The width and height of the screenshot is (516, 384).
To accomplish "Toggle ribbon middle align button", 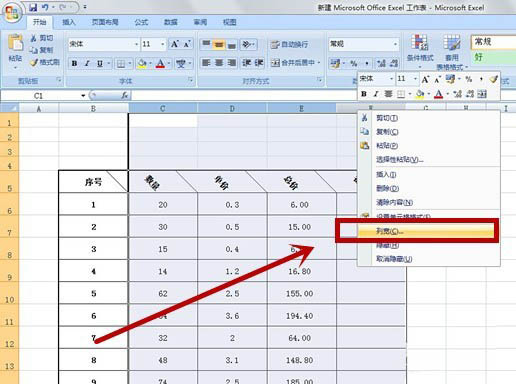I will (x=219, y=44).
